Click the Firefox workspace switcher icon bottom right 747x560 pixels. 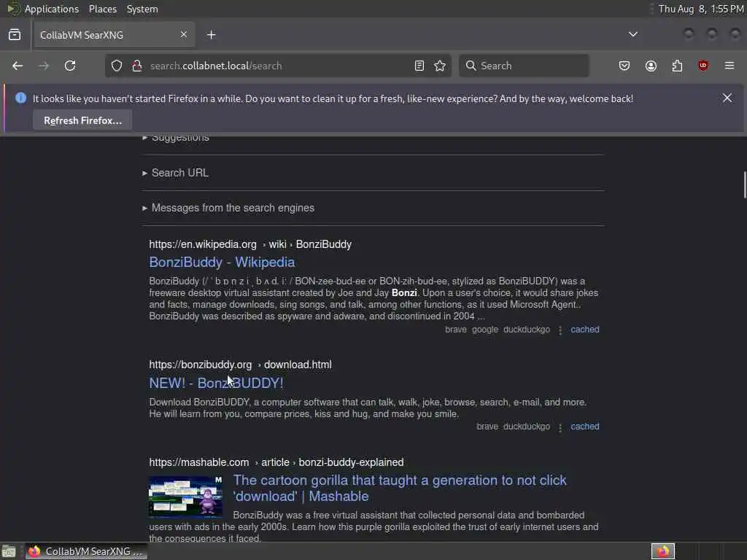(663, 551)
